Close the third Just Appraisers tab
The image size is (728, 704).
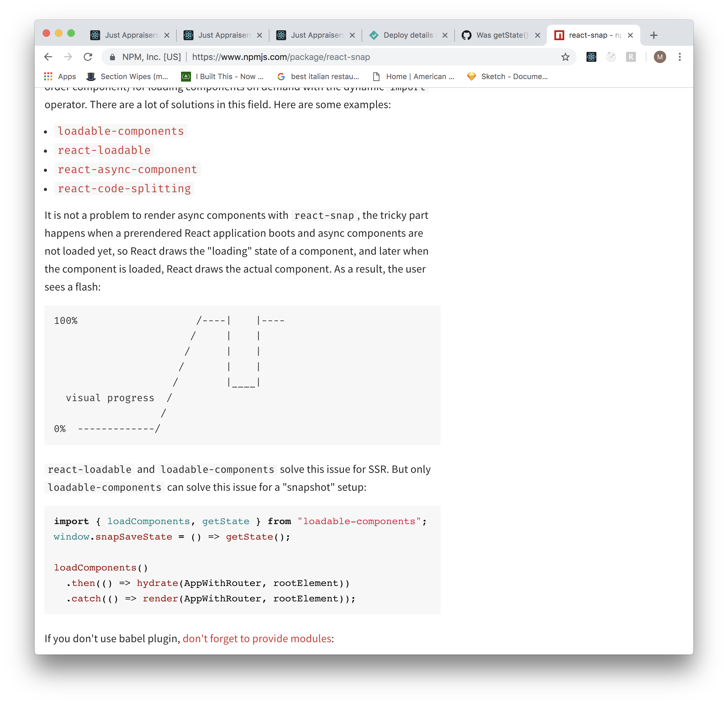[353, 35]
